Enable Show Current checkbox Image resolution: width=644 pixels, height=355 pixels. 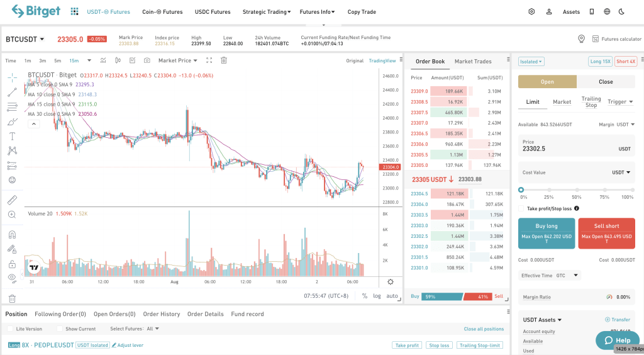click(x=60, y=329)
